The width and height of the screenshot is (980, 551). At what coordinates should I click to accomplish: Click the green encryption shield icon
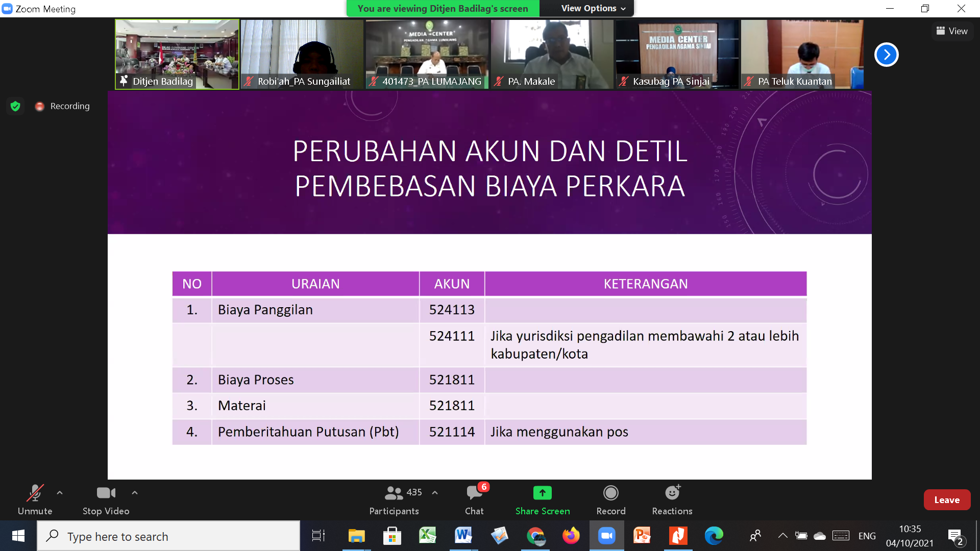click(x=15, y=106)
